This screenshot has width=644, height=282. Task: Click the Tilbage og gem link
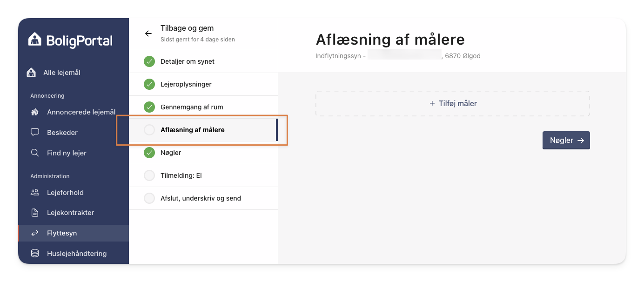click(x=187, y=28)
